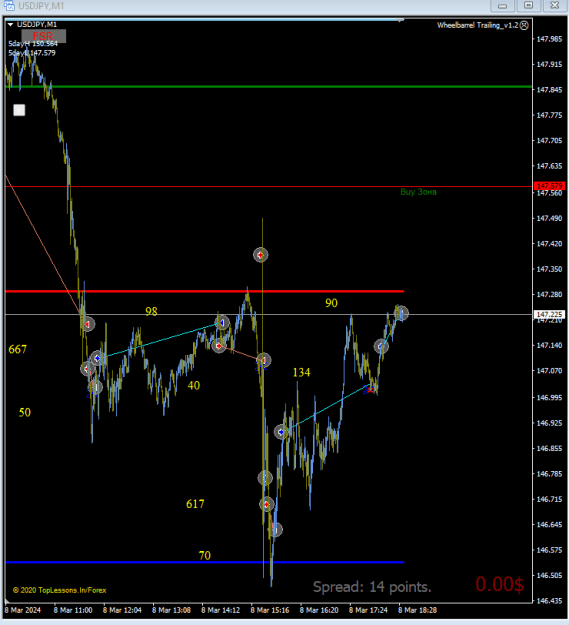Click the © 2020 TopLessons.In/Forex copyright text
The height and width of the screenshot is (625, 569).
[x=59, y=590]
